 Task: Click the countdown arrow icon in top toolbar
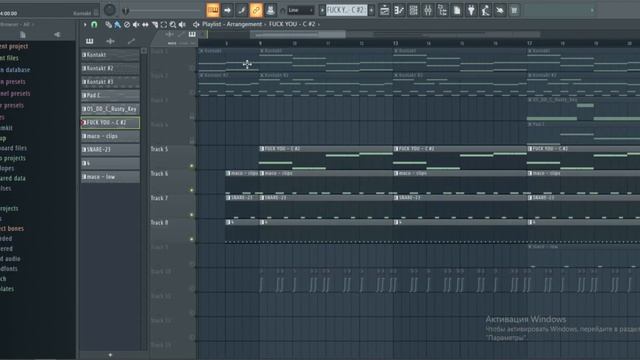(x=227, y=10)
